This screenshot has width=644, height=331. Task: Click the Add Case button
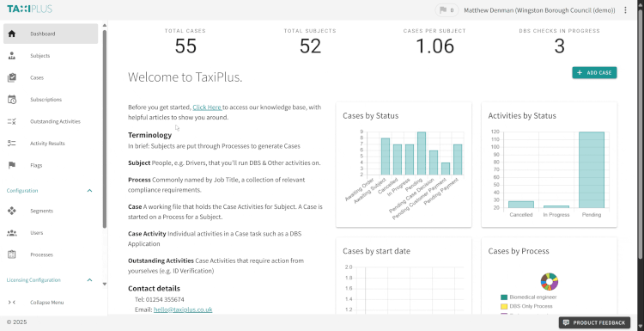[594, 73]
